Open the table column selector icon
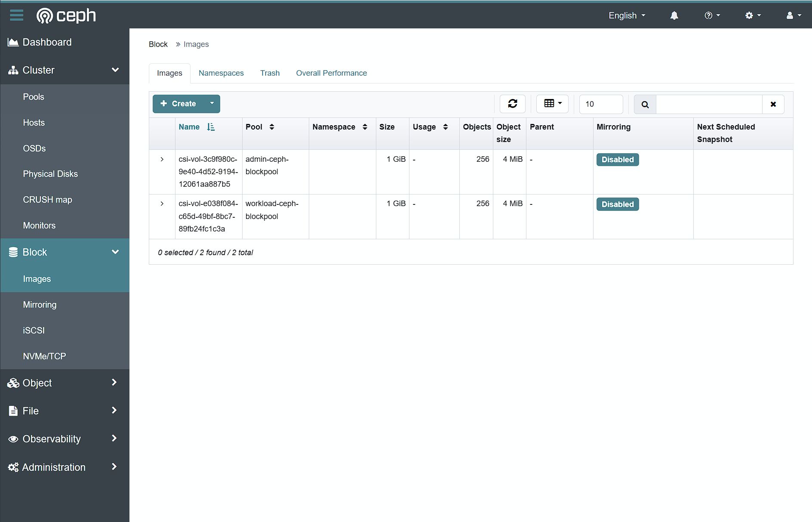The width and height of the screenshot is (812, 522). pyautogui.click(x=552, y=104)
